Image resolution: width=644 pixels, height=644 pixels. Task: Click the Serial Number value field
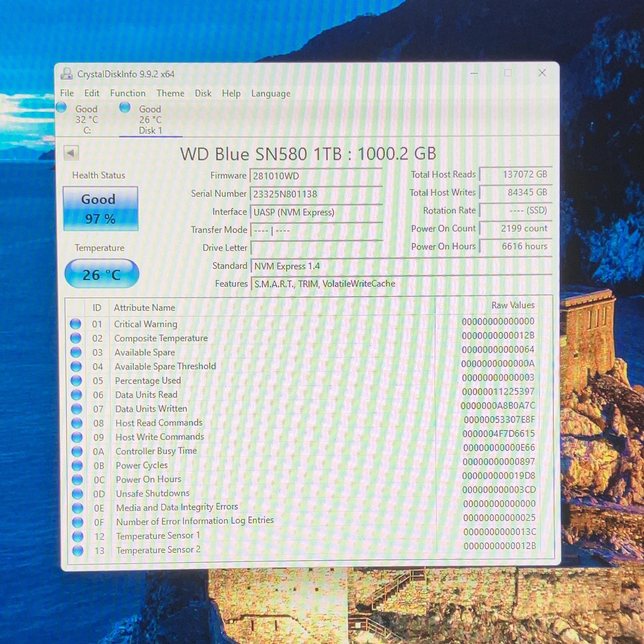click(x=316, y=194)
